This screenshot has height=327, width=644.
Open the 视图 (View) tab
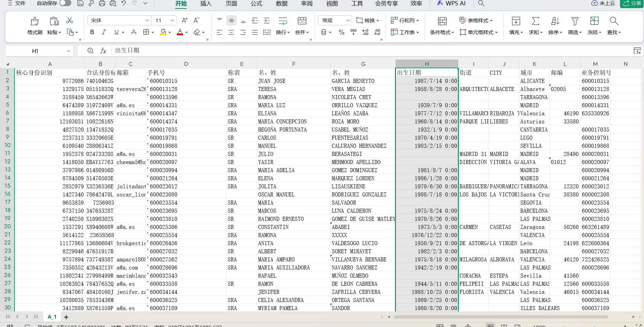pyautogui.click(x=332, y=3)
